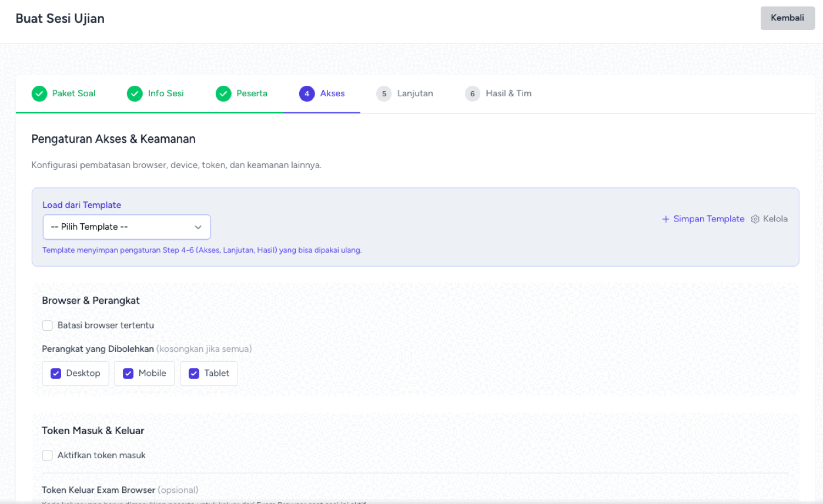Open the Hasil & Tim step tab
The height and width of the screenshot is (504, 823).
pos(498,93)
